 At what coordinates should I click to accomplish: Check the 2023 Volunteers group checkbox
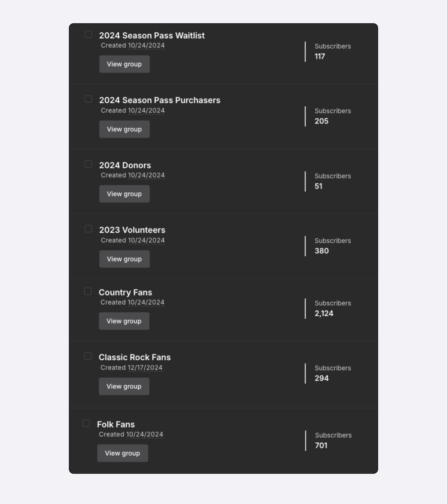click(x=88, y=229)
